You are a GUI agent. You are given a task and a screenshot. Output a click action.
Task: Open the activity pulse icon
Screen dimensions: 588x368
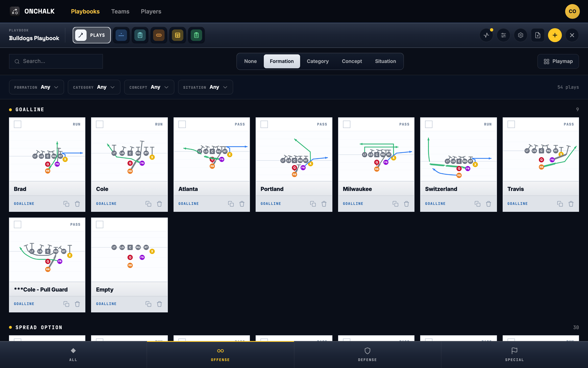click(487, 35)
